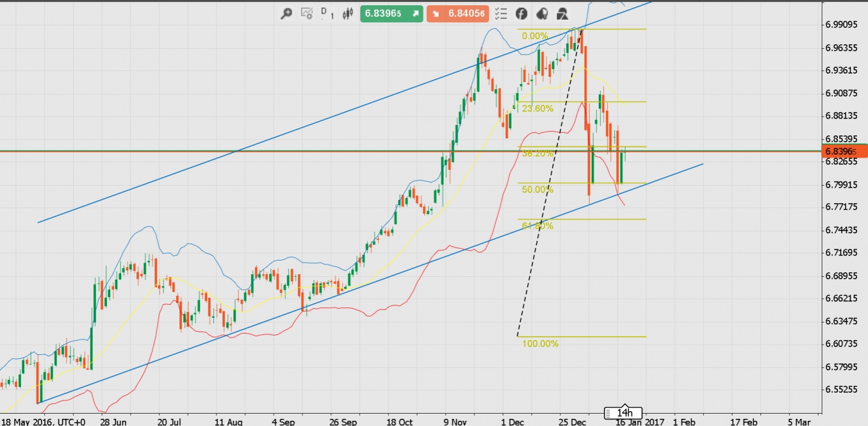The height and width of the screenshot is (426, 868).
Task: Click the 6.63475 price axis label
Action: click(x=841, y=321)
